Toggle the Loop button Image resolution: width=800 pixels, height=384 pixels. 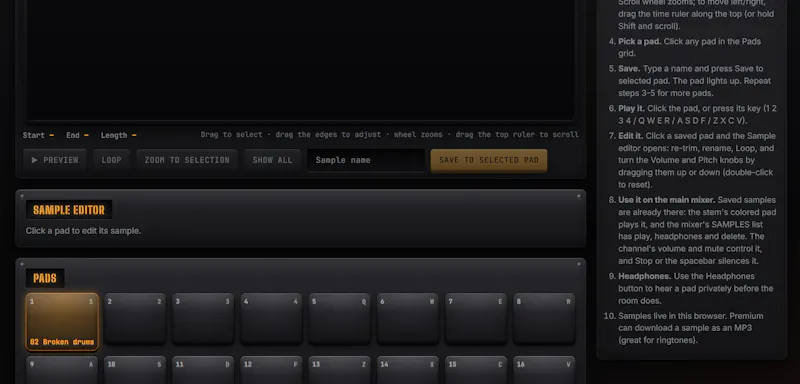tap(111, 160)
